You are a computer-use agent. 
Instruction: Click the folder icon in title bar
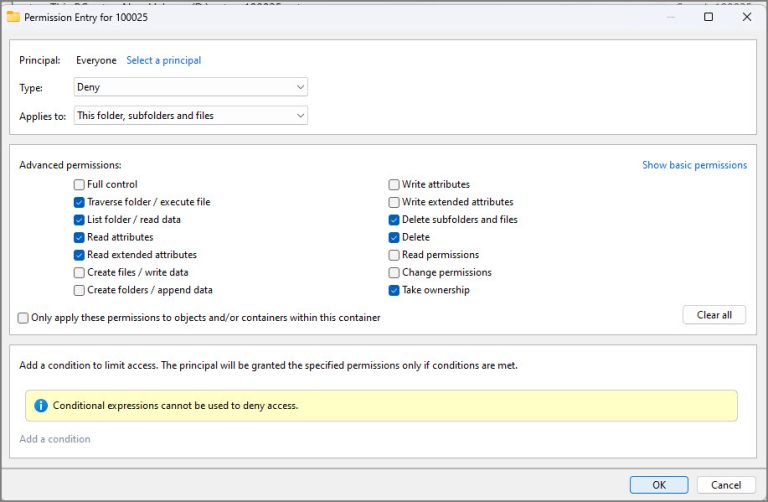(14, 17)
